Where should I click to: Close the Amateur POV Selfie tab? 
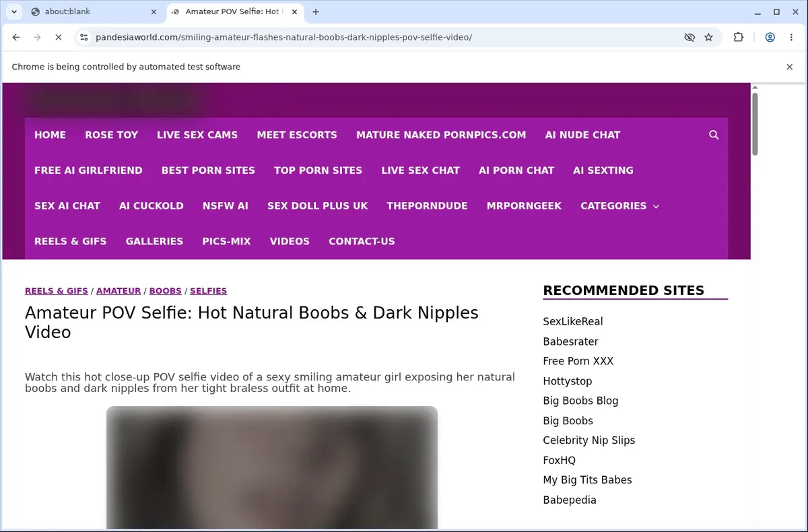pyautogui.click(x=294, y=11)
